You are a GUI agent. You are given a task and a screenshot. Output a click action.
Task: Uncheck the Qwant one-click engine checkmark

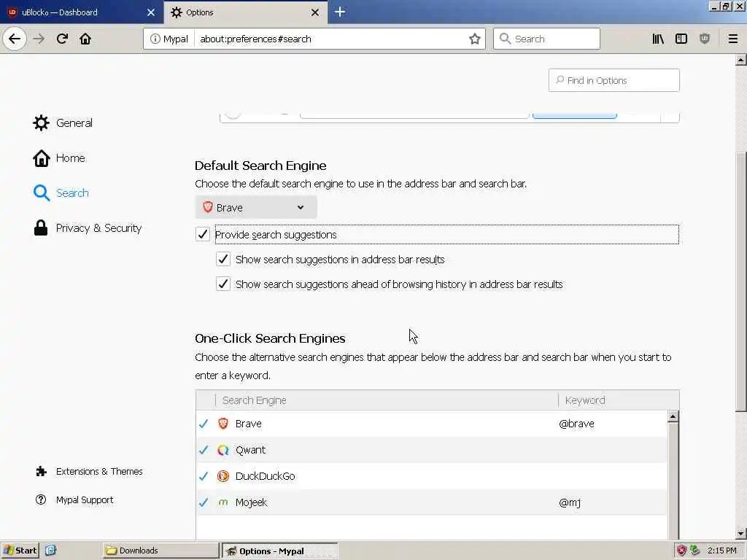coord(204,450)
